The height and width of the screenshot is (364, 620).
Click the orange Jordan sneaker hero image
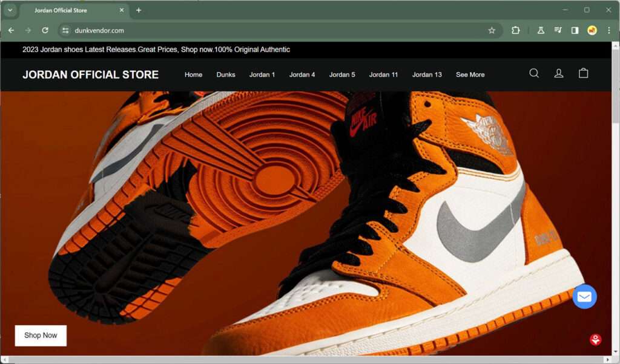pyautogui.click(x=306, y=223)
